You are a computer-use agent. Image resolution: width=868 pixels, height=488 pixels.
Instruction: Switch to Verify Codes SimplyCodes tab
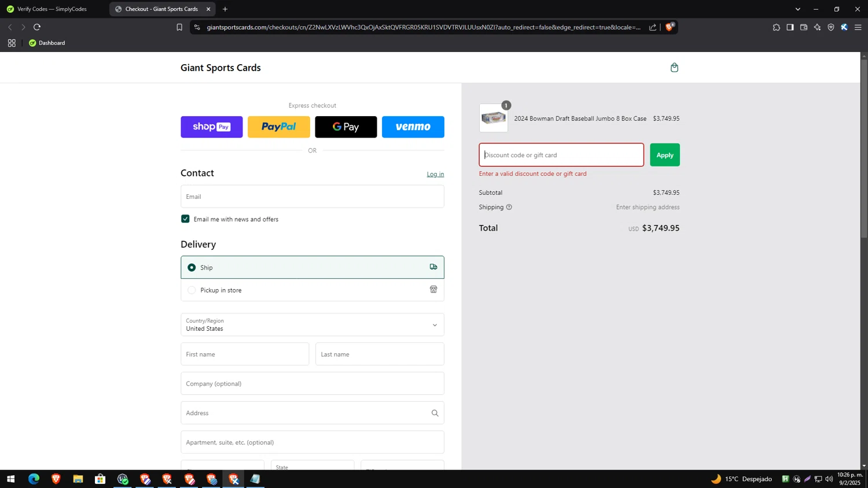click(x=52, y=9)
